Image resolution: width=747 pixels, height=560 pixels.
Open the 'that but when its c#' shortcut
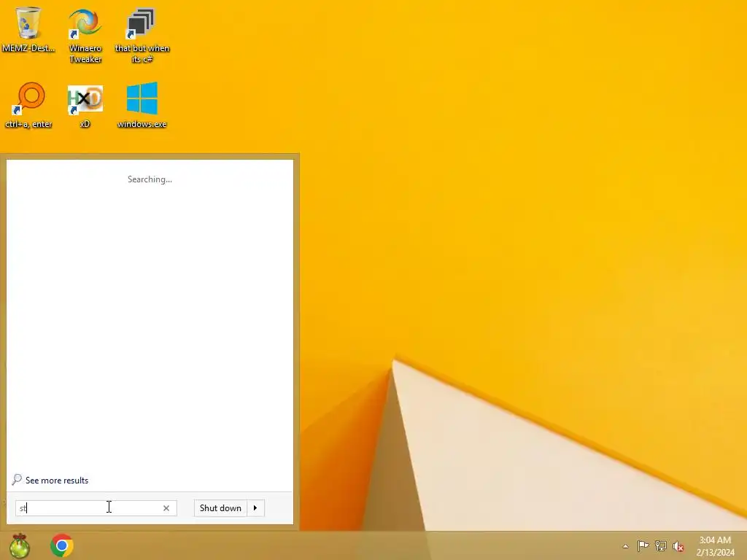142,36
